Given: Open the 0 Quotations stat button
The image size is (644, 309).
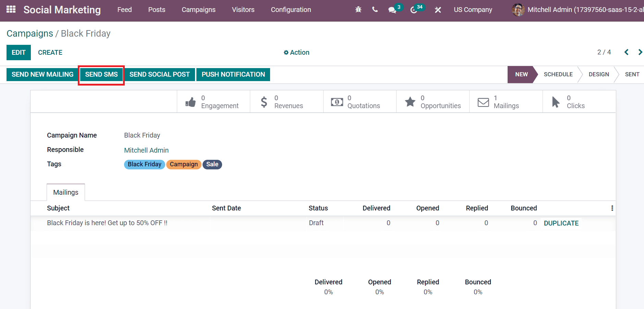Looking at the screenshot, I should [x=360, y=102].
